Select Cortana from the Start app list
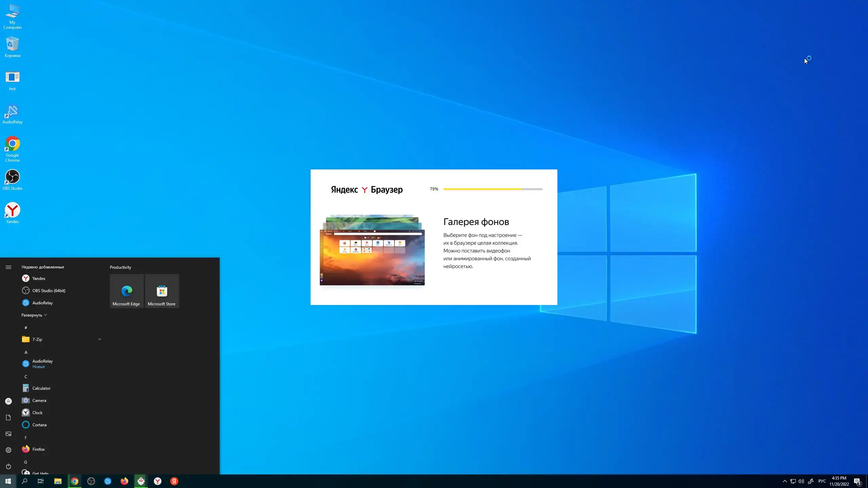The width and height of the screenshot is (868, 488). (39, 425)
